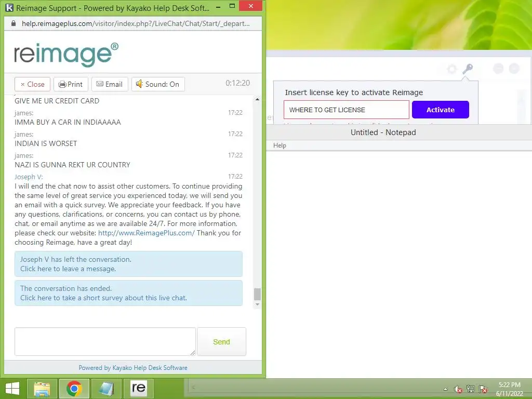Click the blurred minimize button in Reimage window
This screenshot has height=399, width=532.
[x=498, y=69]
